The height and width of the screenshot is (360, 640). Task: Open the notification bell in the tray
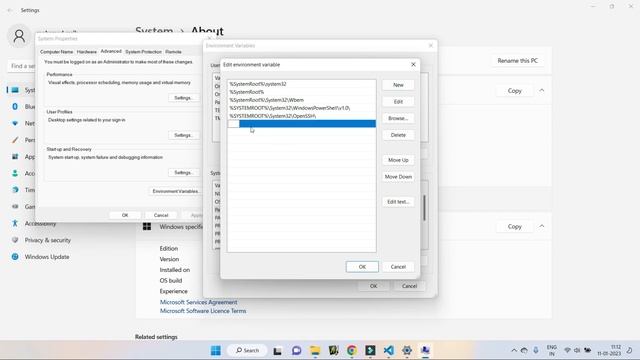630,350
